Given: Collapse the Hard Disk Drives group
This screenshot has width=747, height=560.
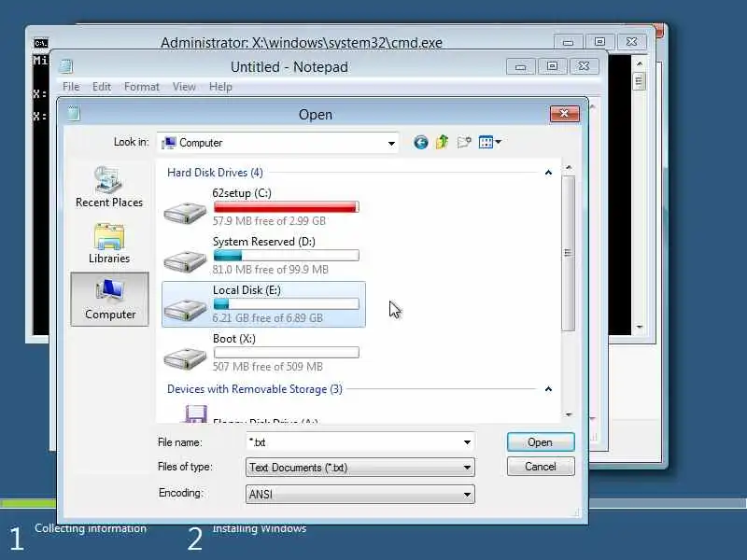Looking at the screenshot, I should pyautogui.click(x=548, y=173).
